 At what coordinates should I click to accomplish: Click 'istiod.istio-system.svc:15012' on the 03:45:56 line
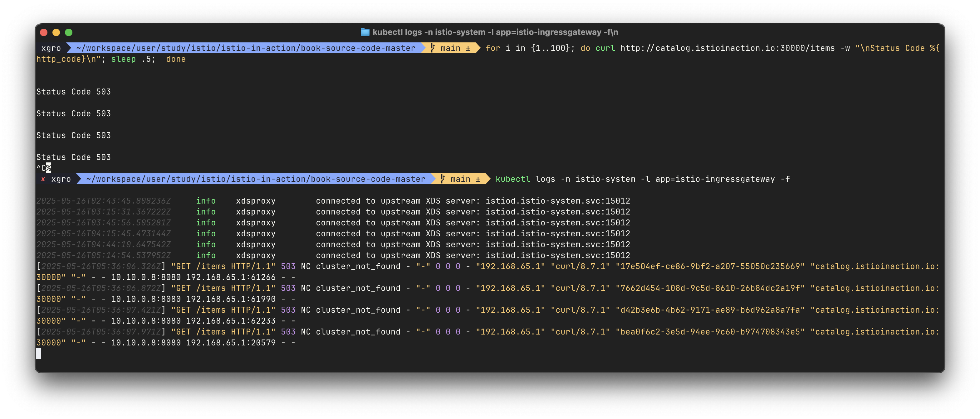(x=558, y=223)
